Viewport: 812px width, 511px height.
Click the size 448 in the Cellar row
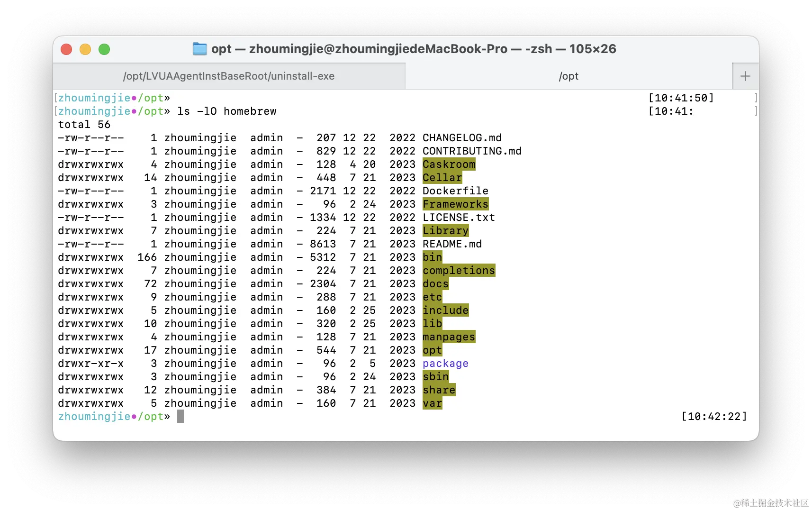326,178
